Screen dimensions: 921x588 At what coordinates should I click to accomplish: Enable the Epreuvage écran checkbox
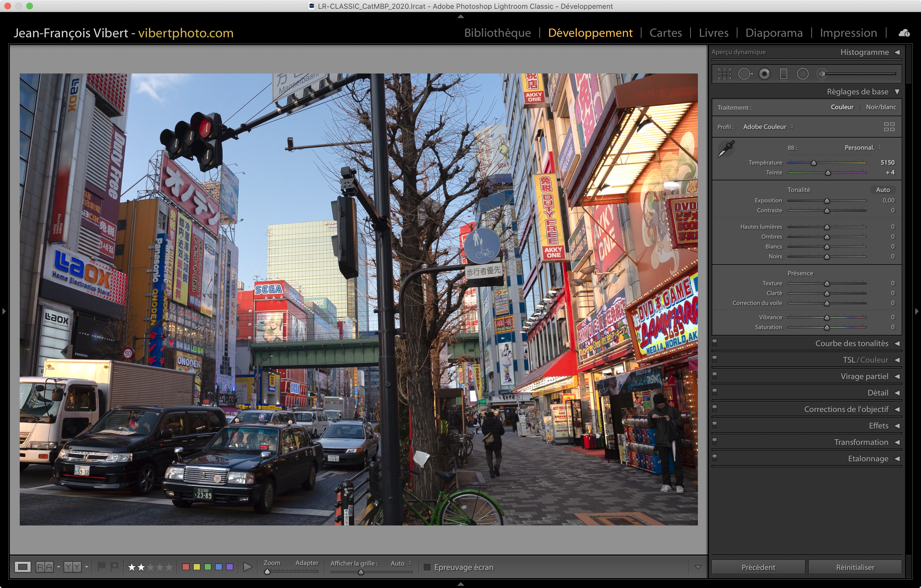(x=427, y=567)
